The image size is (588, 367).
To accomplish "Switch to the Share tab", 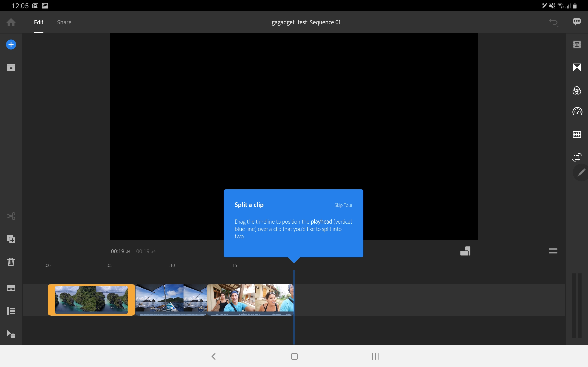I will pos(64,22).
